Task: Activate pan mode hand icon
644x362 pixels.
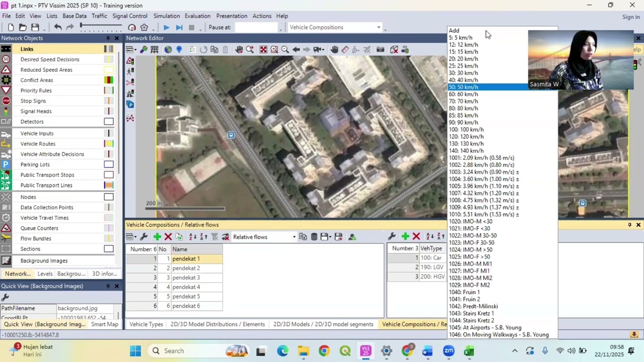Action: (335, 50)
